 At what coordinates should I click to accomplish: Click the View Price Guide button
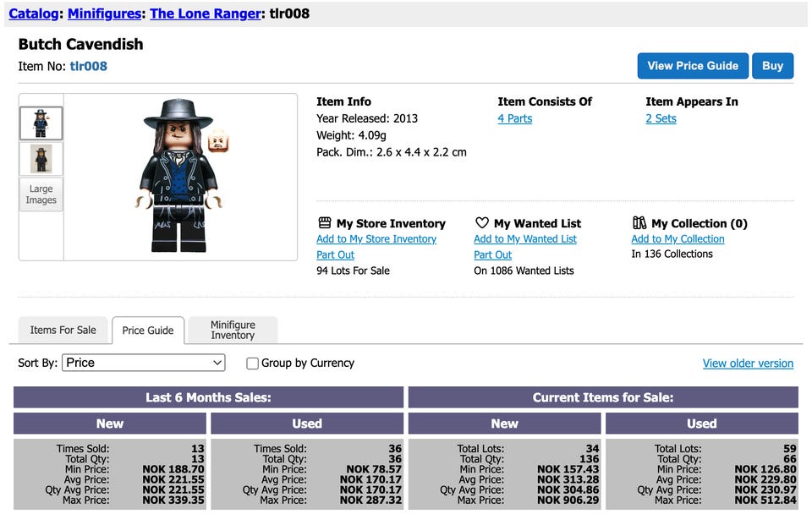[x=693, y=66]
